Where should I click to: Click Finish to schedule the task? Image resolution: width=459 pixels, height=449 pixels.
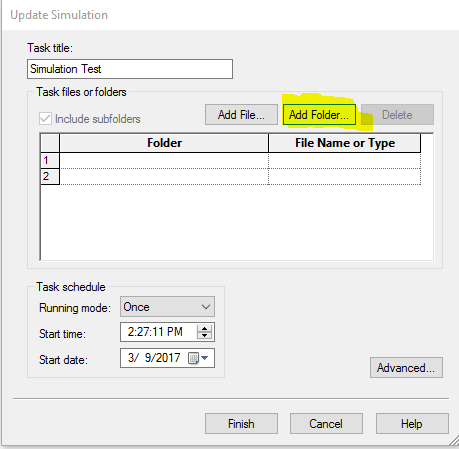pyautogui.click(x=241, y=424)
